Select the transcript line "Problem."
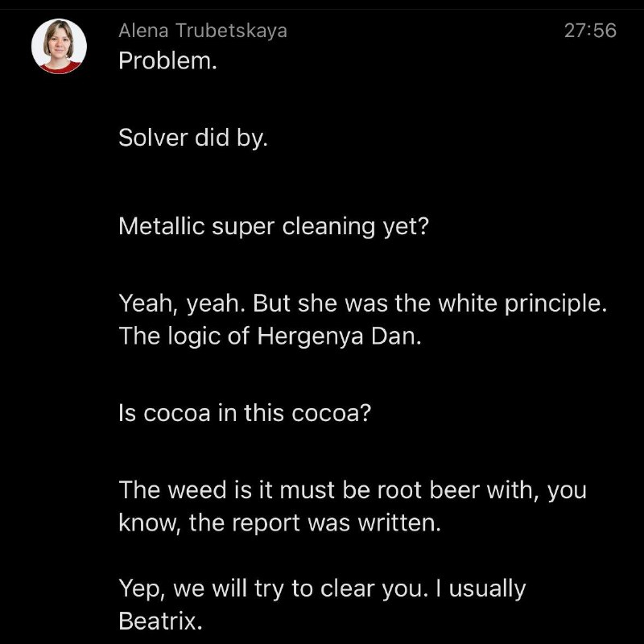The height and width of the screenshot is (644, 644). click(x=167, y=61)
